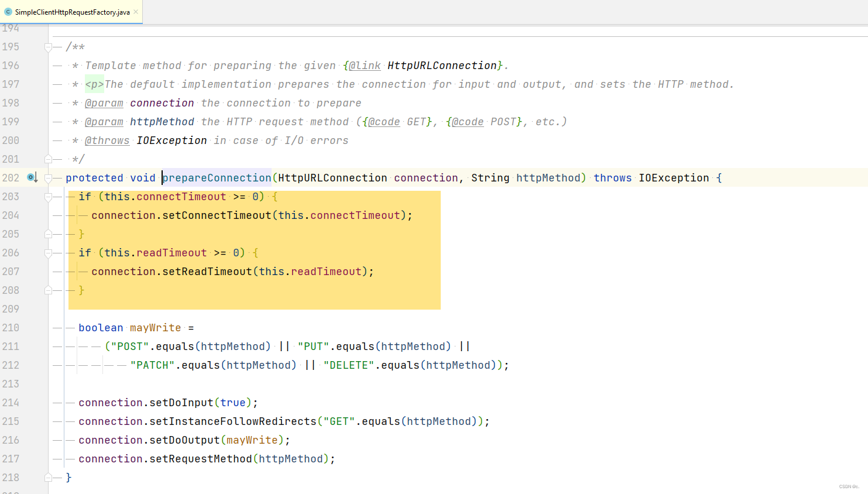
Task: Click the prepareConnection method name
Action: click(x=217, y=178)
